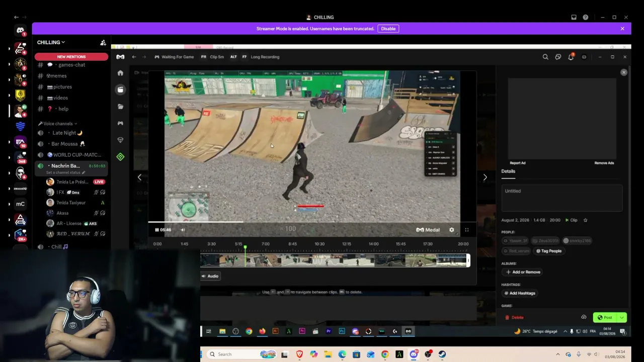
Task: Open the help text channel
Action: (x=71, y=109)
